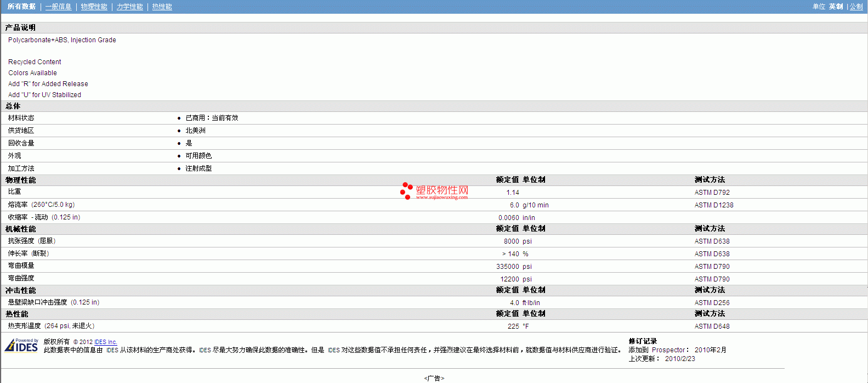
Task: Click Polycarbonate+ABS, Injection Grade description
Action: tap(62, 40)
